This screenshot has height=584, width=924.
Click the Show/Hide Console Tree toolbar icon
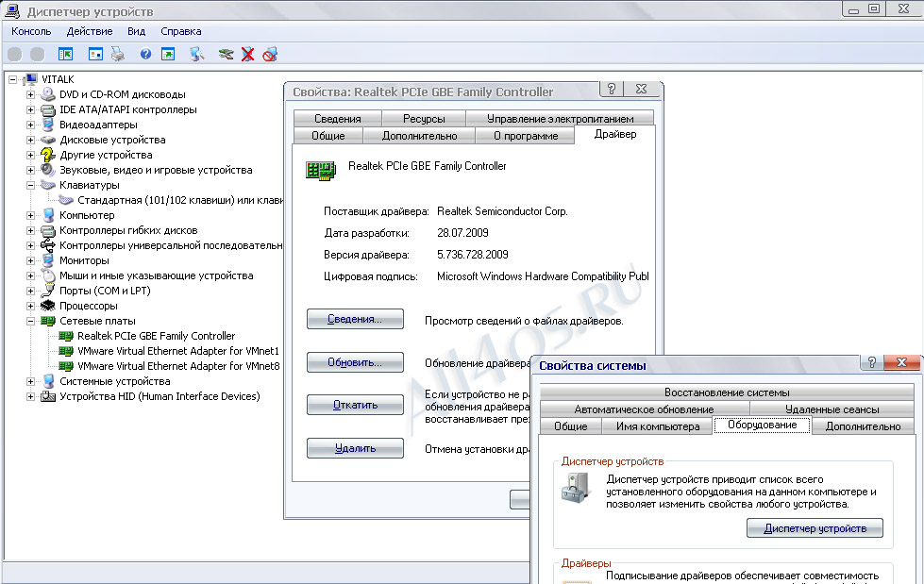click(x=65, y=55)
